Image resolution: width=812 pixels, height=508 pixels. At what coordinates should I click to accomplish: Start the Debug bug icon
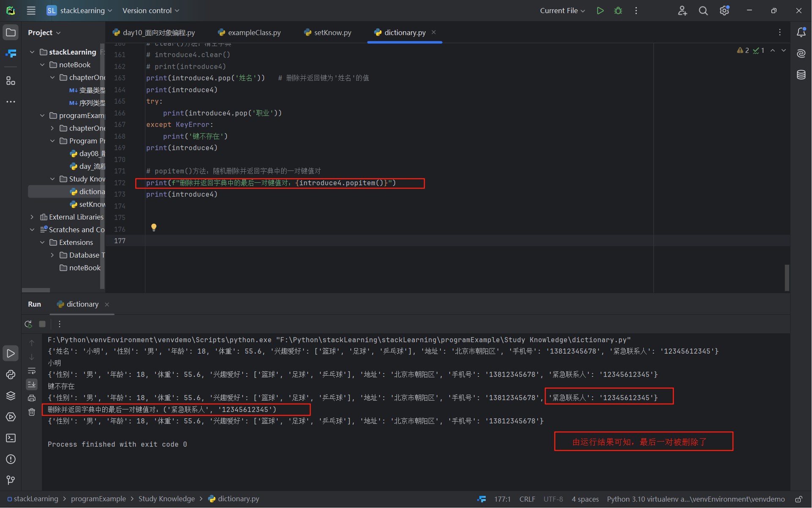click(618, 11)
